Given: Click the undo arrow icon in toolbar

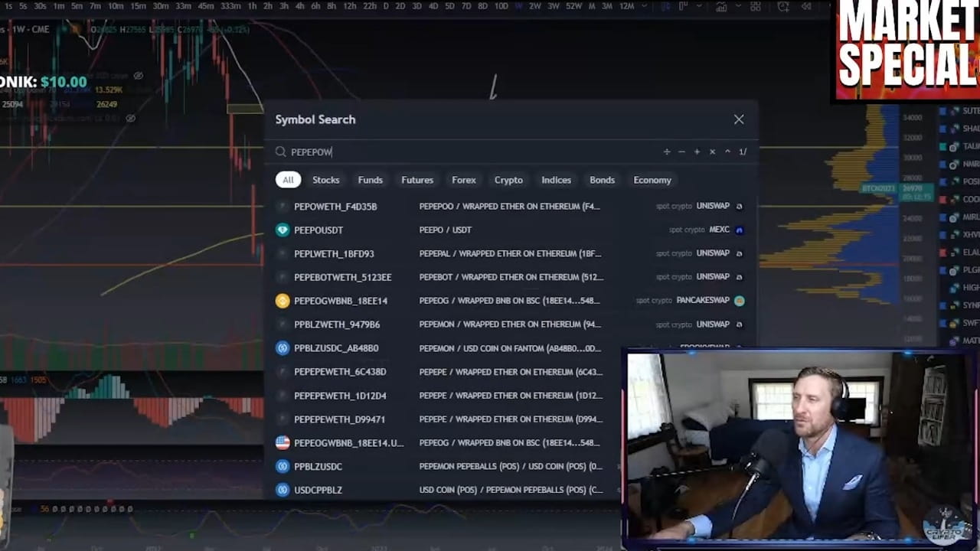Looking at the screenshot, I should tap(807, 7).
